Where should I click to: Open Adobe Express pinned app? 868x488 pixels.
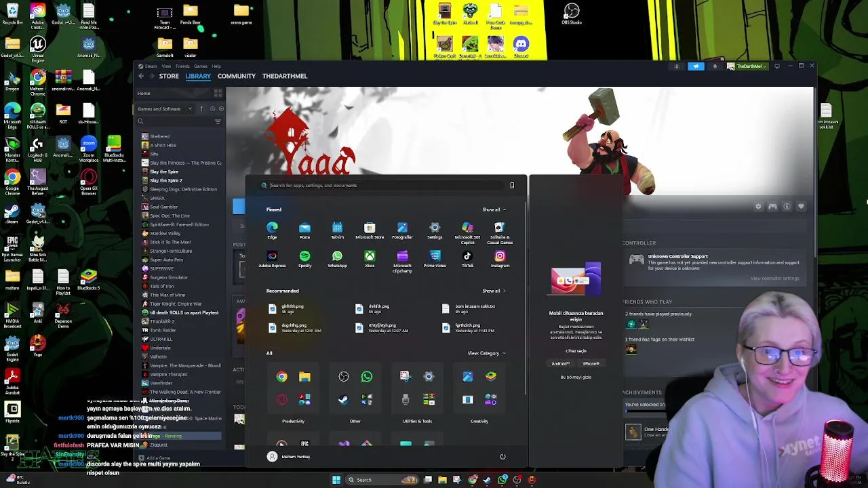[x=272, y=260]
